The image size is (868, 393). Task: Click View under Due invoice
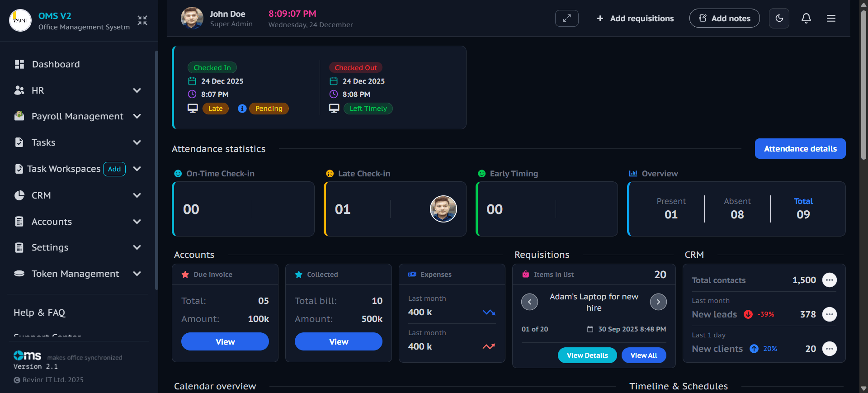(225, 342)
